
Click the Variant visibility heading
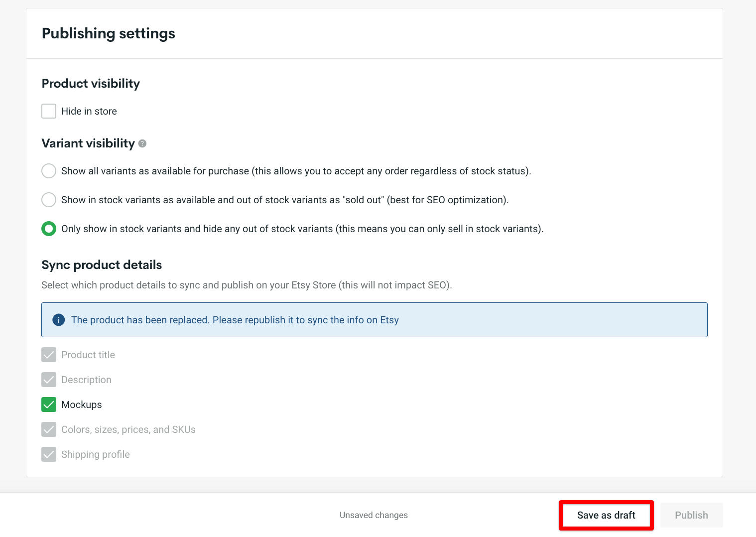point(88,143)
